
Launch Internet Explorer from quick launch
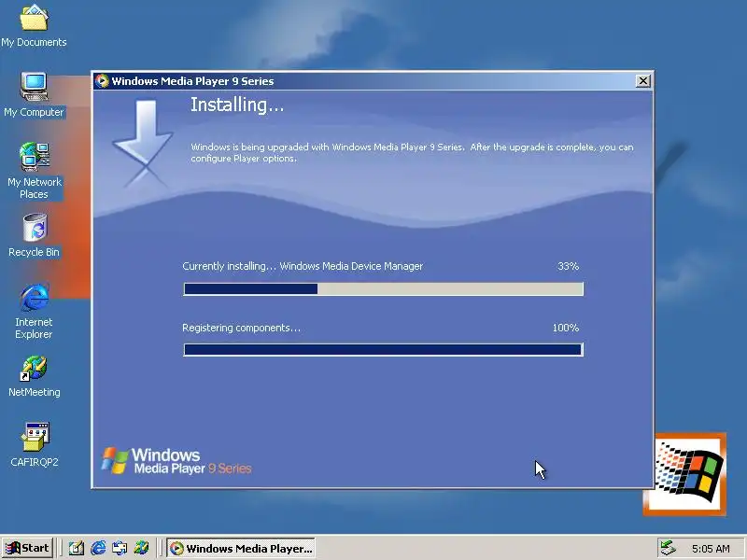pyautogui.click(x=98, y=548)
